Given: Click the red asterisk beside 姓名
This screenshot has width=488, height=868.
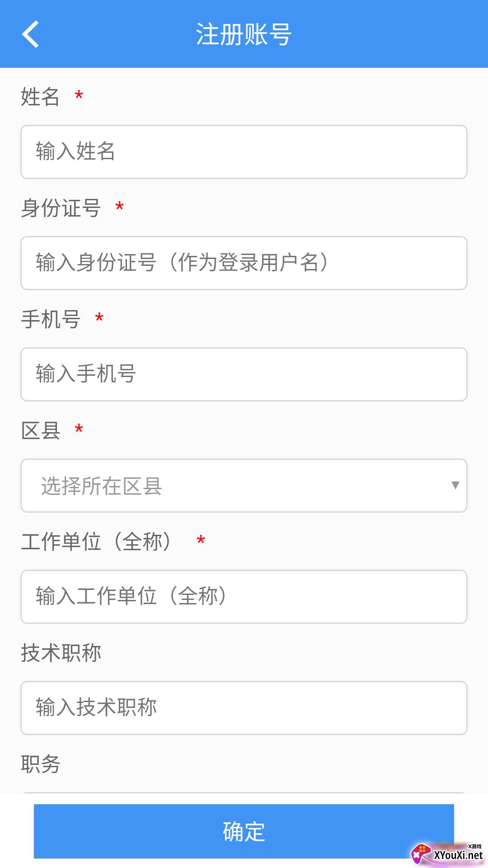Looking at the screenshot, I should [x=79, y=96].
